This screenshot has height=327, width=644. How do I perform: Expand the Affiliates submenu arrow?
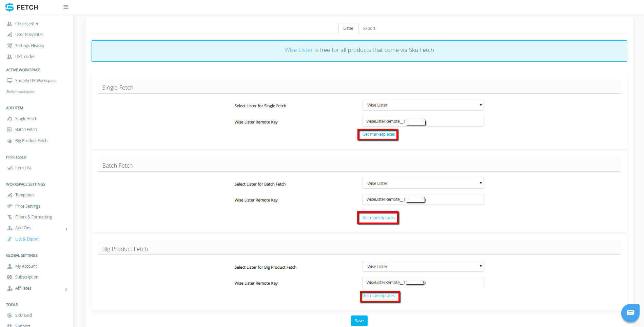tap(66, 289)
